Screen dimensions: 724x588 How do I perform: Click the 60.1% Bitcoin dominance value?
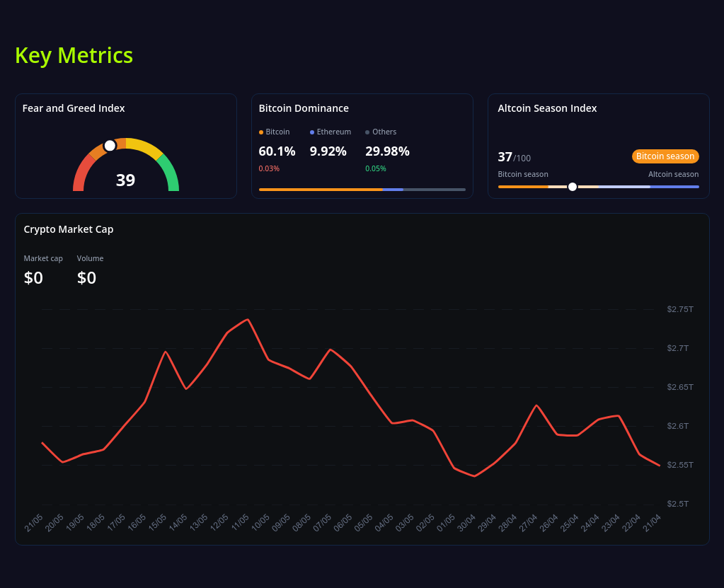click(277, 151)
